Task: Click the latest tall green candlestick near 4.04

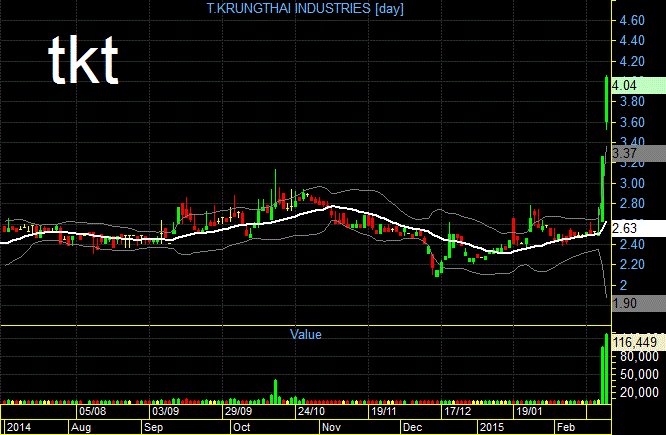Action: (x=607, y=102)
